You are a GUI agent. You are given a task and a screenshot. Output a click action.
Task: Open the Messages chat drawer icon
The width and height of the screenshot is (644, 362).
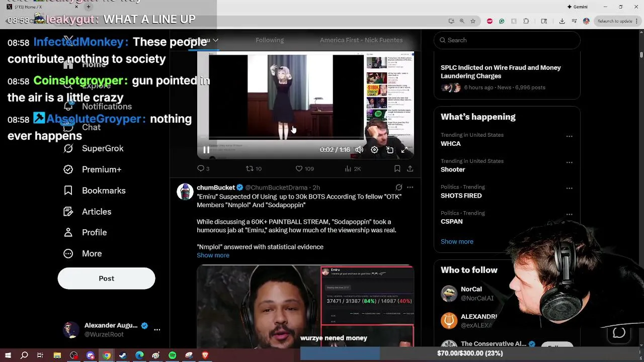(x=619, y=333)
